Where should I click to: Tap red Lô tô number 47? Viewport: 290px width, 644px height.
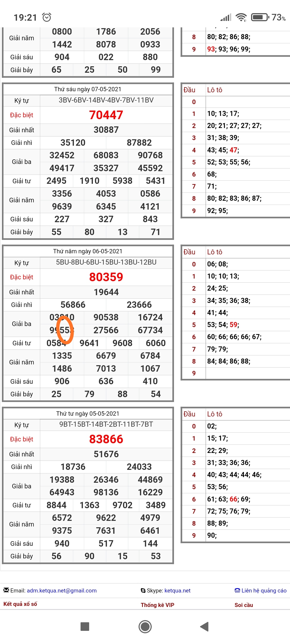(x=233, y=150)
